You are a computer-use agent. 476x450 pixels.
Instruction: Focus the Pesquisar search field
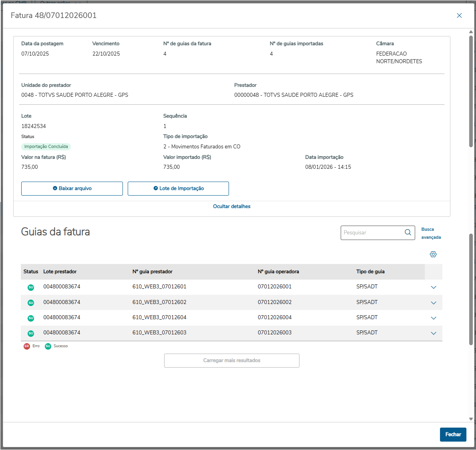(372, 233)
